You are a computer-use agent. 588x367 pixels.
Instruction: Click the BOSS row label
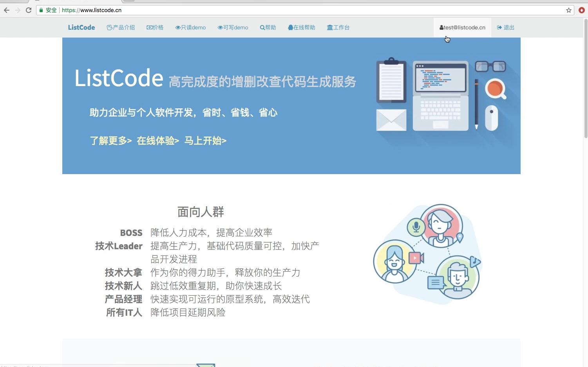pyautogui.click(x=131, y=233)
